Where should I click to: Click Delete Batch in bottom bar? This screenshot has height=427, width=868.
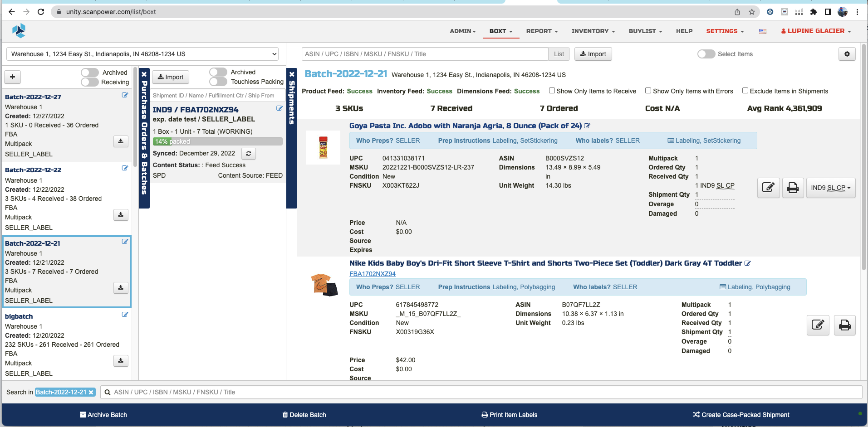[304, 415]
